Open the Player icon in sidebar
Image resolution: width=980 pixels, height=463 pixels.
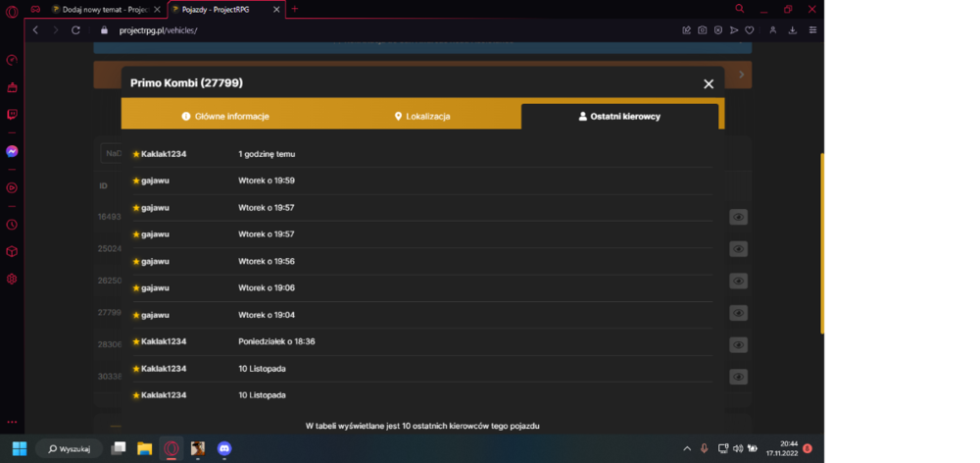11,187
